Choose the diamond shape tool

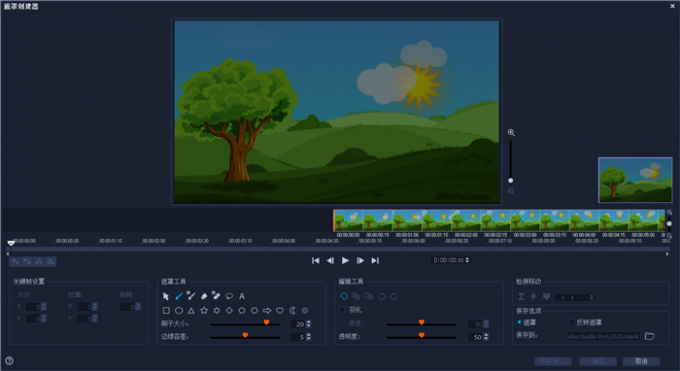click(x=229, y=311)
